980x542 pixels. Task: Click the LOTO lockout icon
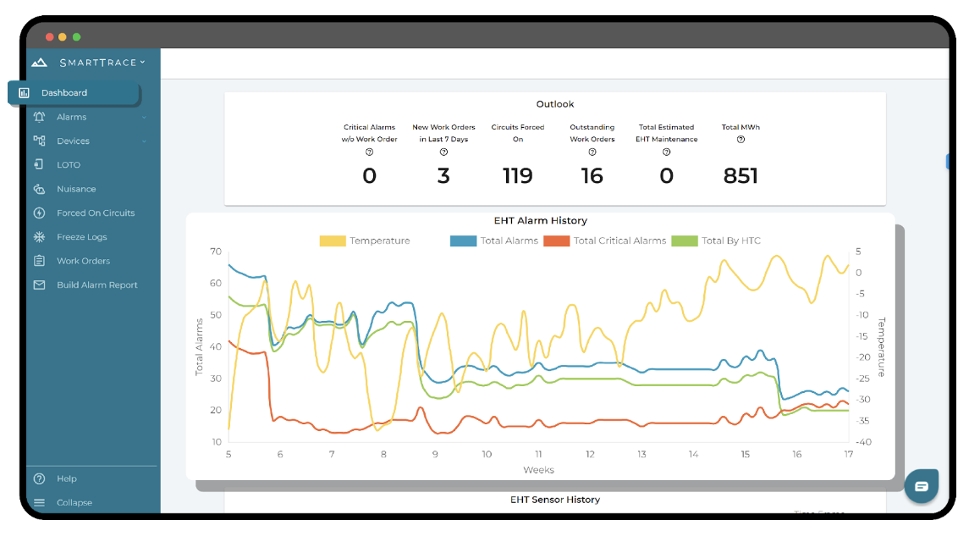38,164
